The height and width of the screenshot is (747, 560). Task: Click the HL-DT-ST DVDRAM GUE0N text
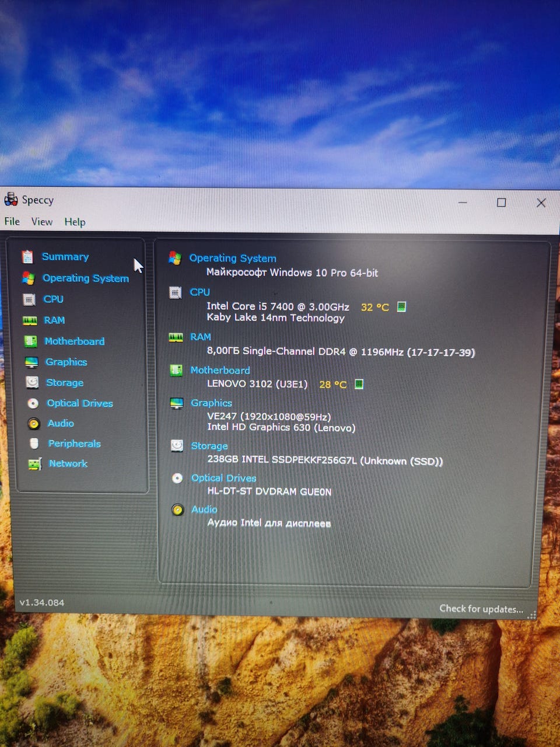pos(269,492)
